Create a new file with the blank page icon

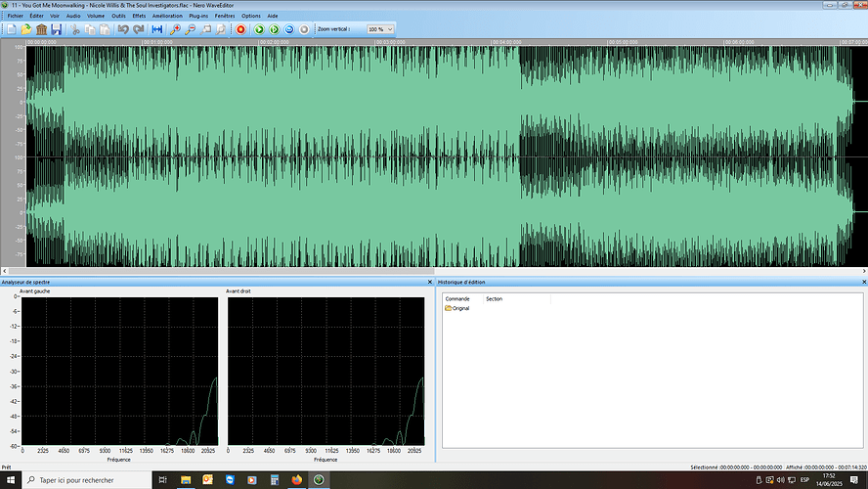11,29
